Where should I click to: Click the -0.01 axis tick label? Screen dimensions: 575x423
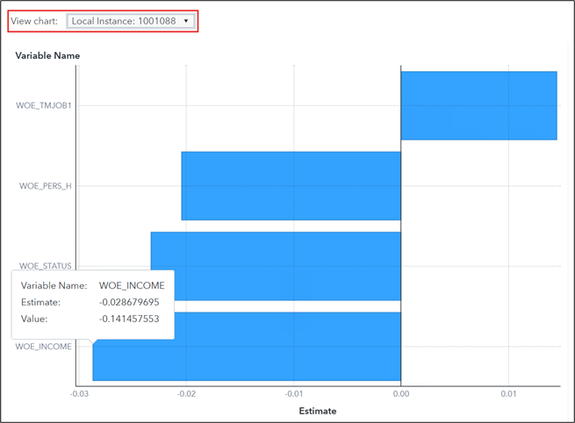(x=294, y=394)
